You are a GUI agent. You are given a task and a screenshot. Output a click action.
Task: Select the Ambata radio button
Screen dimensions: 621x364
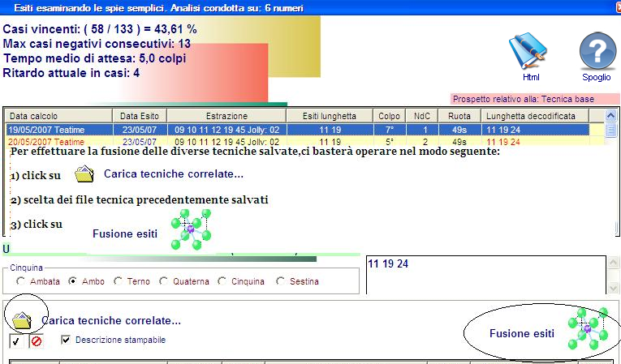tap(21, 281)
